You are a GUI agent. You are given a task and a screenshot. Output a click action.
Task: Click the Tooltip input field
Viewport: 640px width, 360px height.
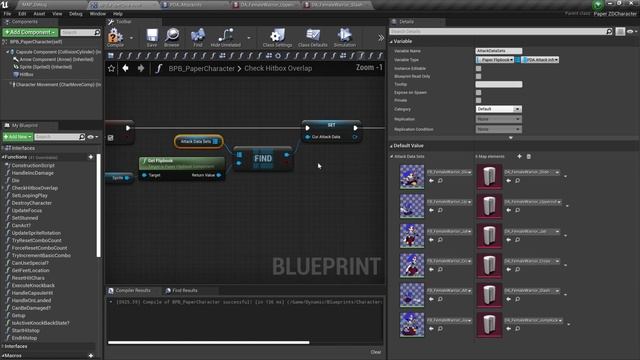point(498,84)
